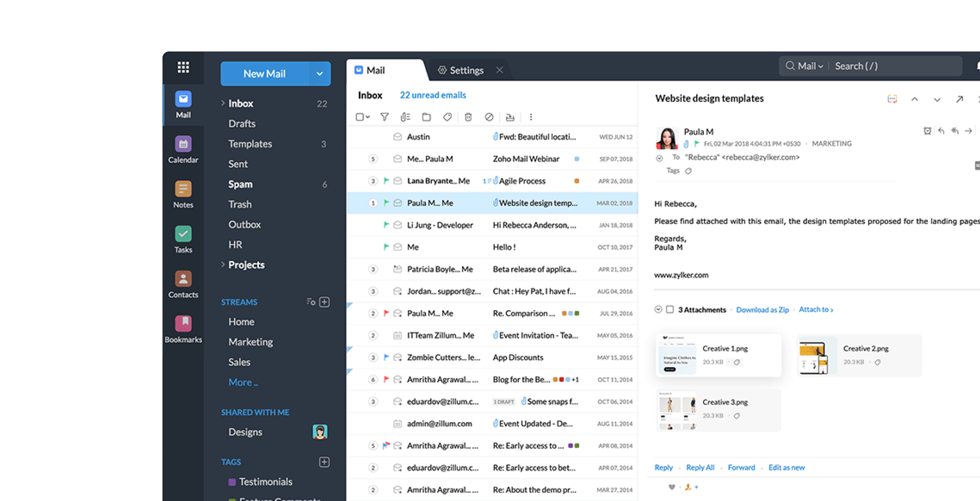Toggle the flag on Li Jung email

click(x=386, y=225)
